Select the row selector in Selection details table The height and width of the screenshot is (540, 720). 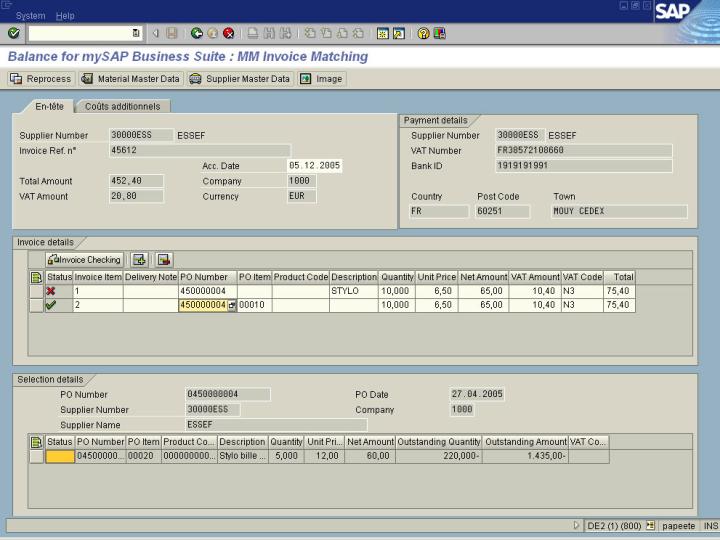coord(36,457)
